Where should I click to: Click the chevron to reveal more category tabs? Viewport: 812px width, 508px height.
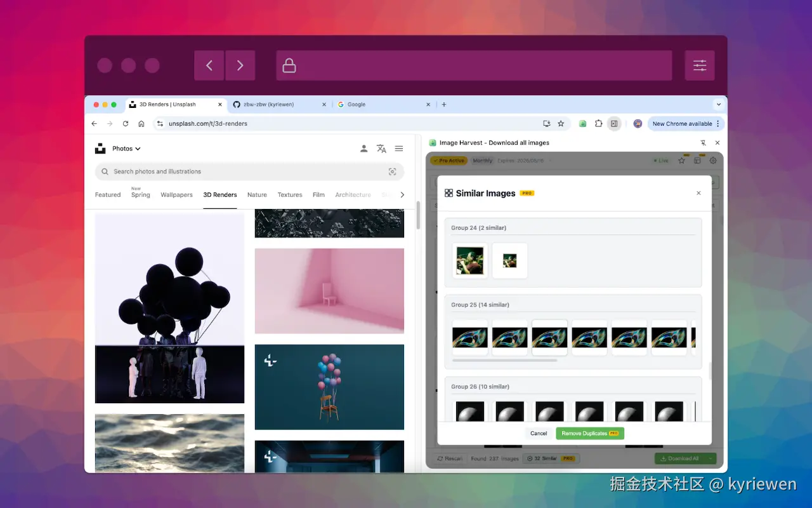click(x=402, y=195)
